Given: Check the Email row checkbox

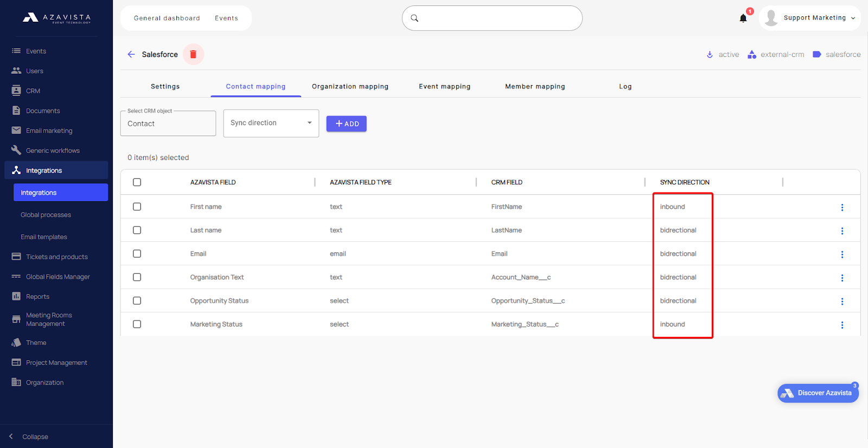Looking at the screenshot, I should point(137,253).
